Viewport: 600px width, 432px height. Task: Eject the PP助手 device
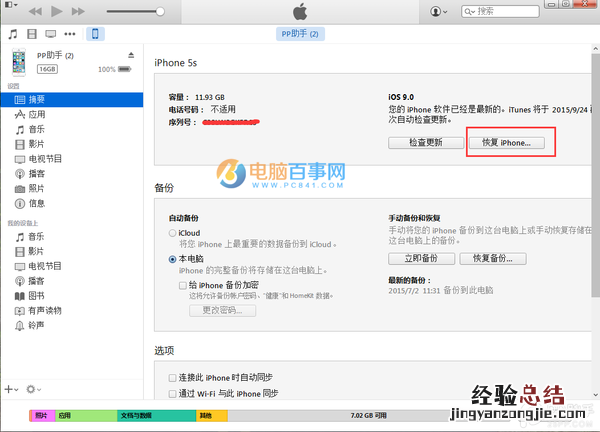coord(131,55)
